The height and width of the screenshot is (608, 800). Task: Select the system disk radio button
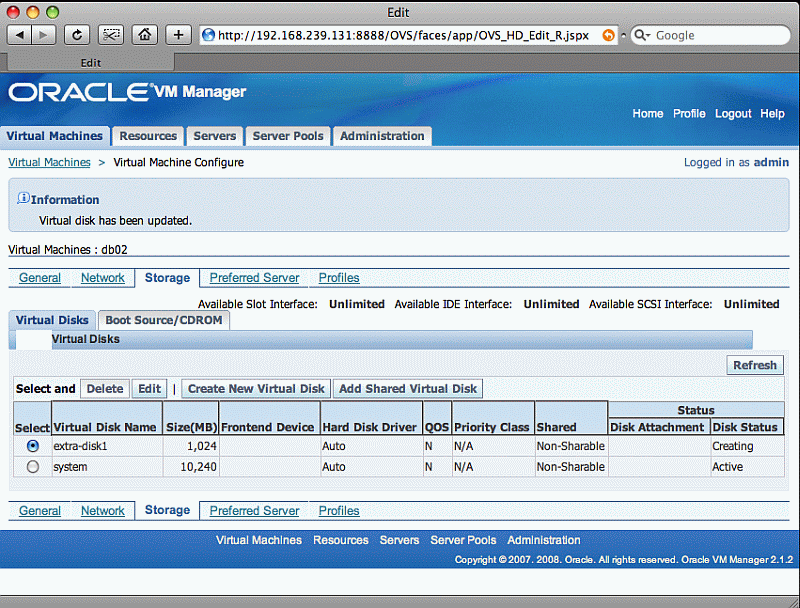[x=33, y=467]
